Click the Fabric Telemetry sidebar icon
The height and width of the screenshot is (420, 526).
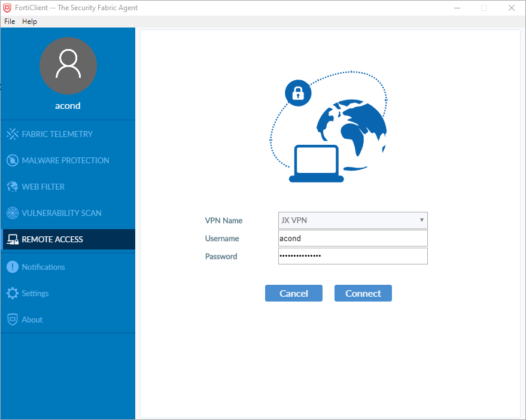[x=13, y=134]
